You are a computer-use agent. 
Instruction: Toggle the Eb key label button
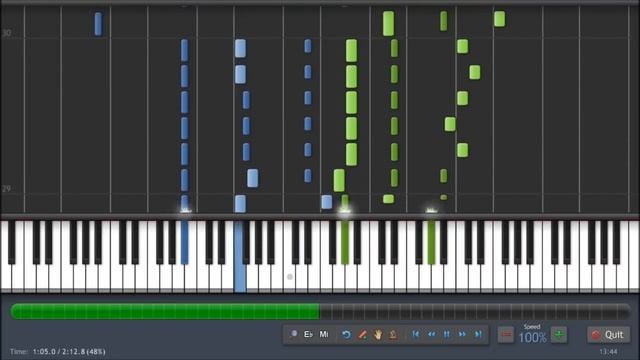click(x=308, y=334)
